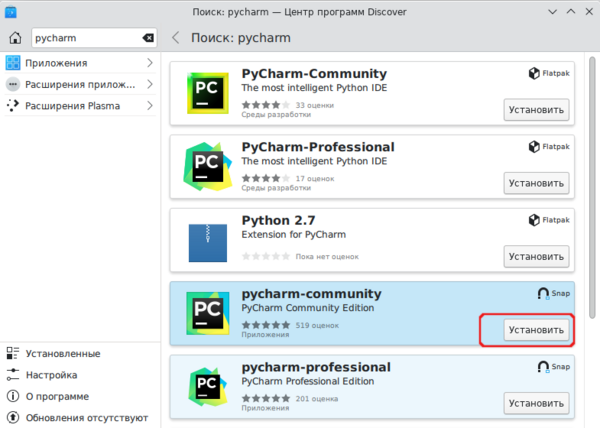This screenshot has width=600, height=428.
Task: Install Python 2.7 extension
Action: 536,257
